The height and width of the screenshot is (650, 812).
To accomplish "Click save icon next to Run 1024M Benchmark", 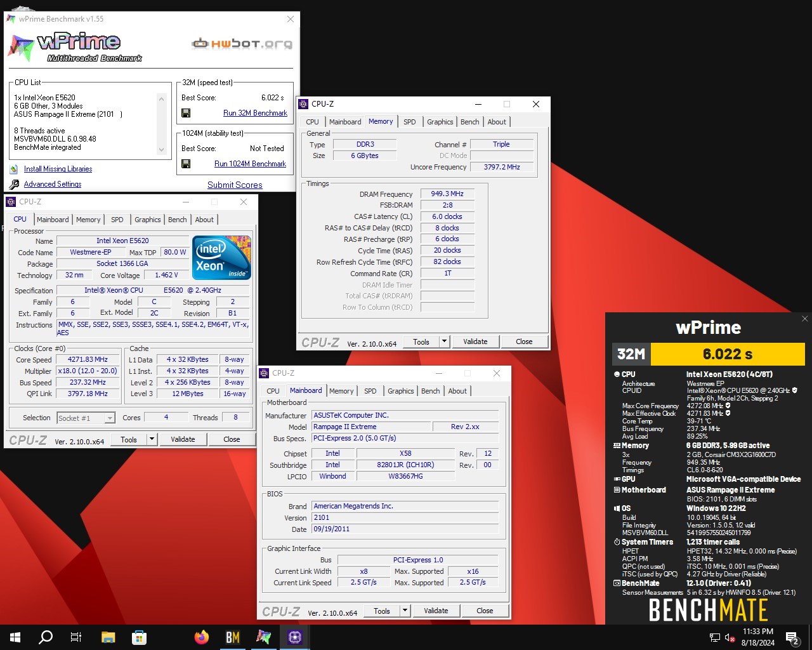I will (x=186, y=164).
